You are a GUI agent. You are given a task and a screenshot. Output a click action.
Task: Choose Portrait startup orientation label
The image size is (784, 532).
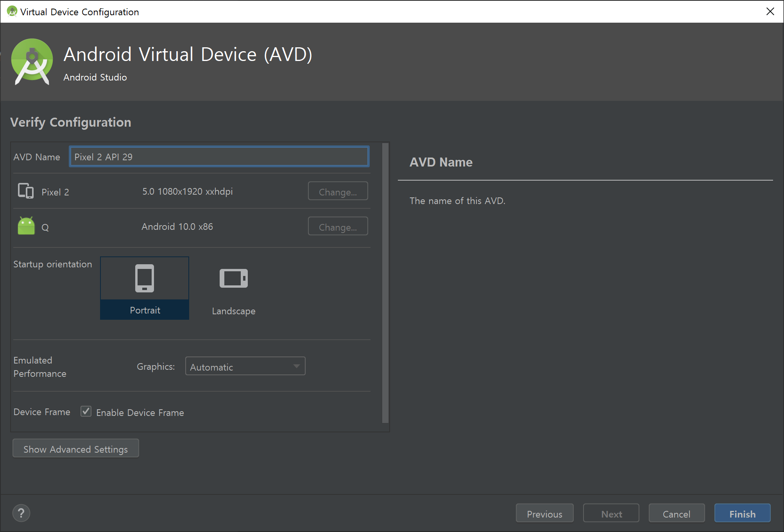pos(145,310)
